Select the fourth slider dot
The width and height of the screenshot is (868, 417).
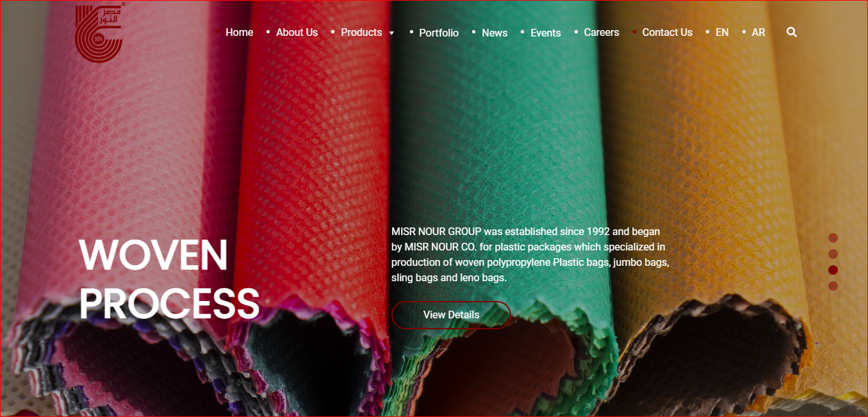[833, 286]
